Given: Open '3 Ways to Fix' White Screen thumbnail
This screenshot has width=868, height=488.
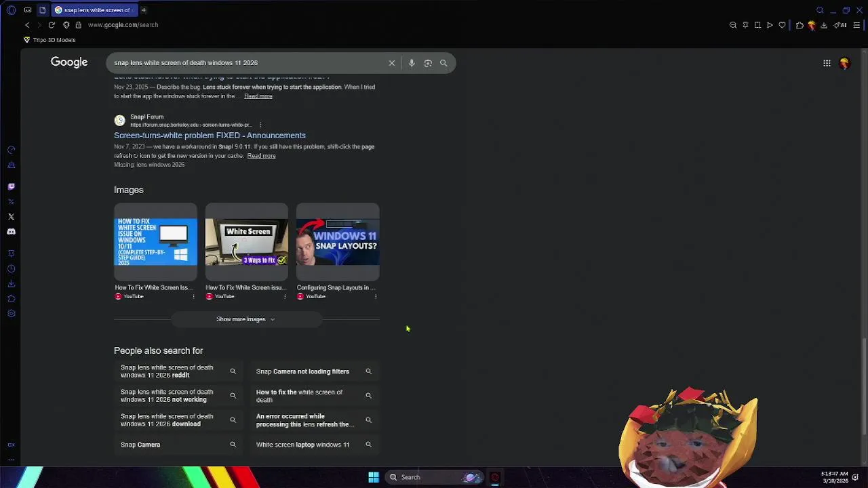Looking at the screenshot, I should click(x=246, y=241).
